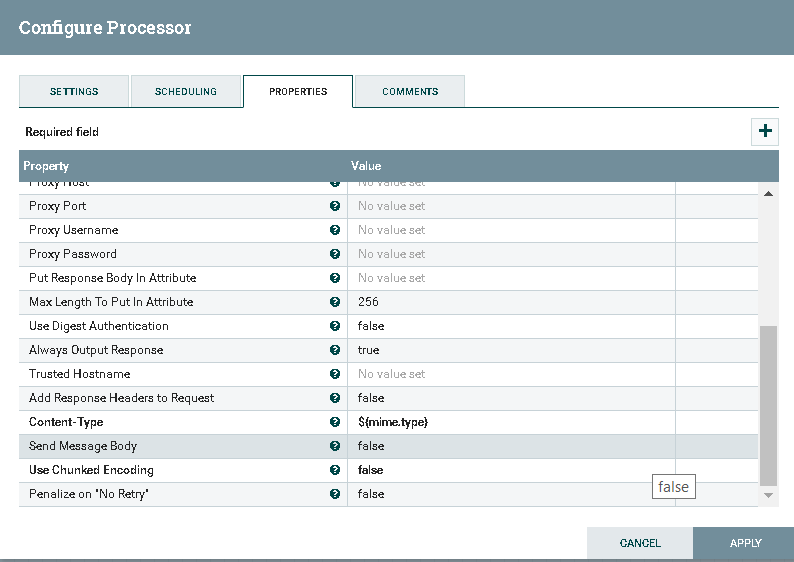Select Use Digest Authentication property name

pyautogui.click(x=99, y=326)
